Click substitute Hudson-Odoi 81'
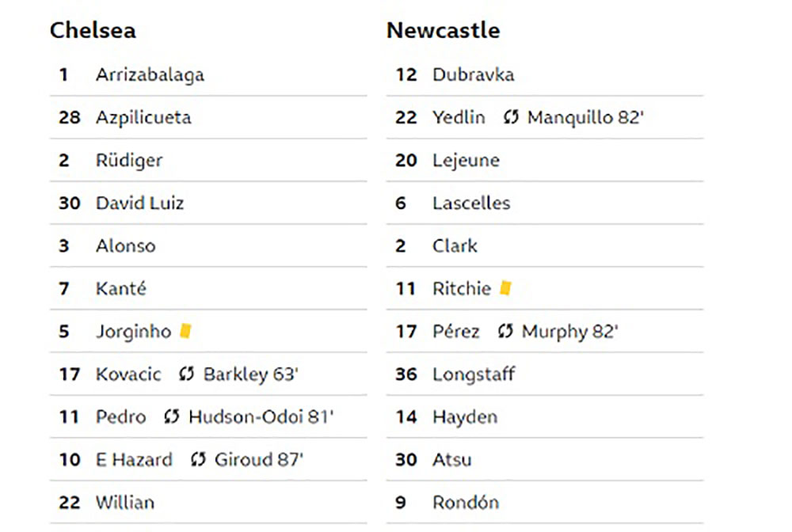This screenshot has height=532, width=792. [x=261, y=417]
